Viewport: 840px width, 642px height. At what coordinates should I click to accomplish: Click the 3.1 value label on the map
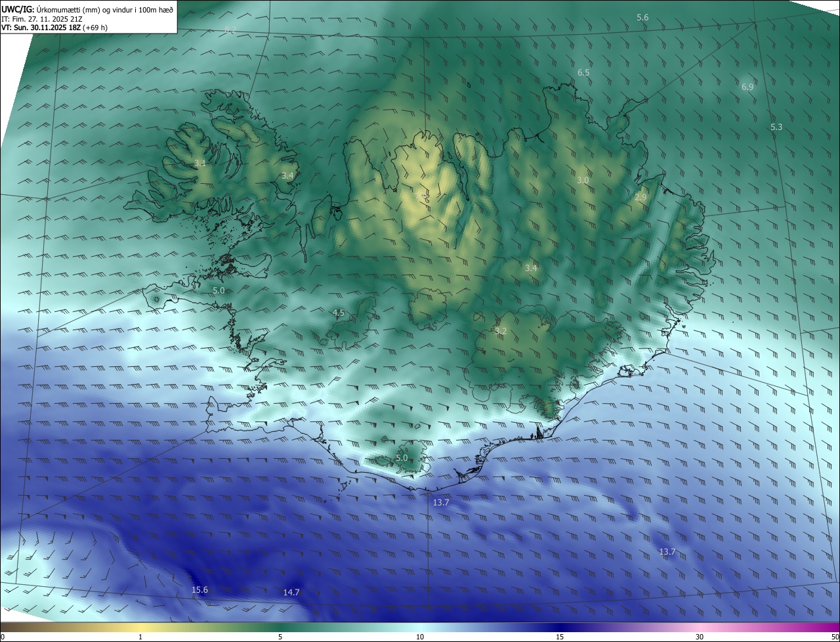pyautogui.click(x=200, y=163)
